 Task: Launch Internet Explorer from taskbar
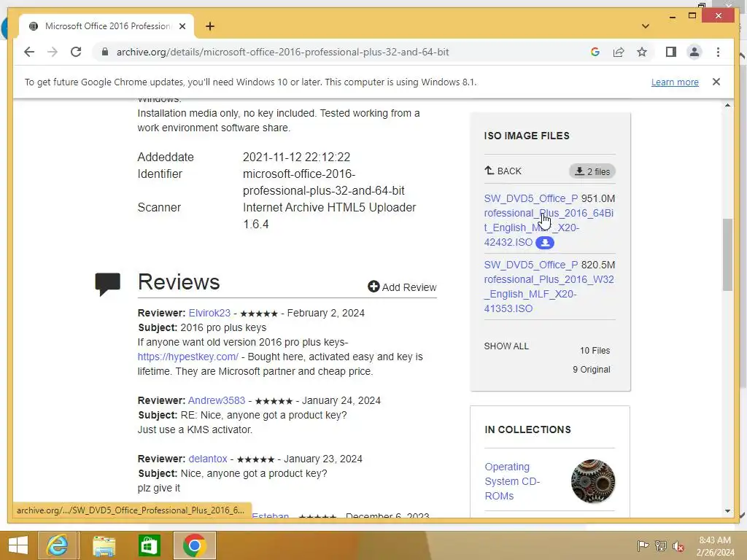[x=57, y=545]
